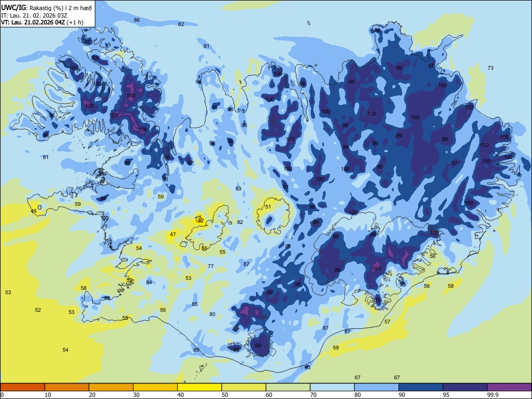Click the map value 85
This screenshot has height=399, width=532.
(195, 304)
